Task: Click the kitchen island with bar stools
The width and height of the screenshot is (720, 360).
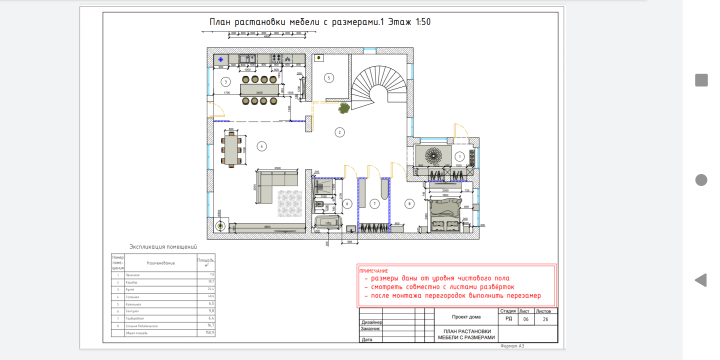Action: click(260, 90)
